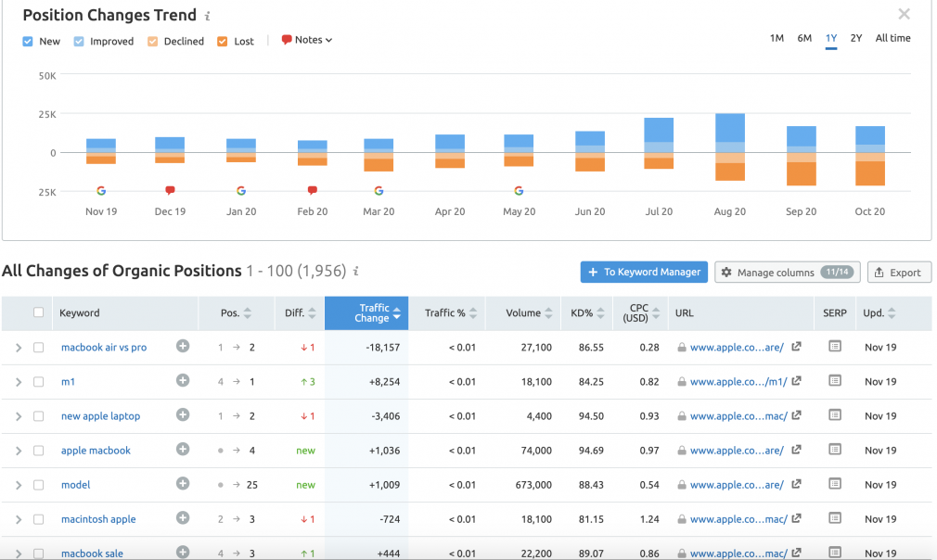Click the Aug 20 blue New bar
This screenshot has width=937, height=560.
point(729,128)
